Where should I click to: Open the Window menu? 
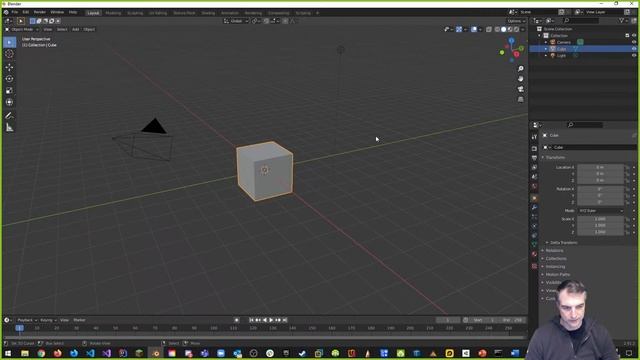point(57,12)
